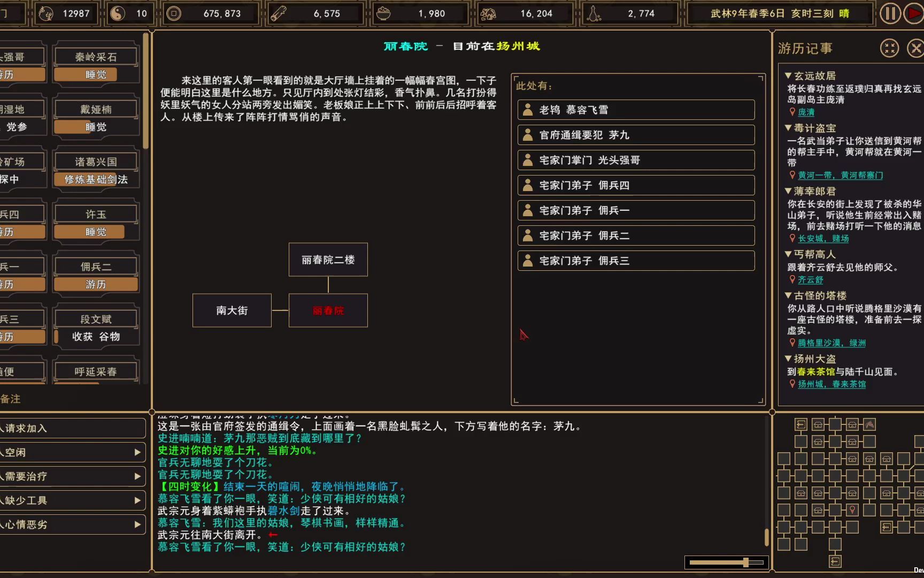Click the gourd bottle icon beside 2,774
Screen dimensions: 924x578
click(594, 13)
